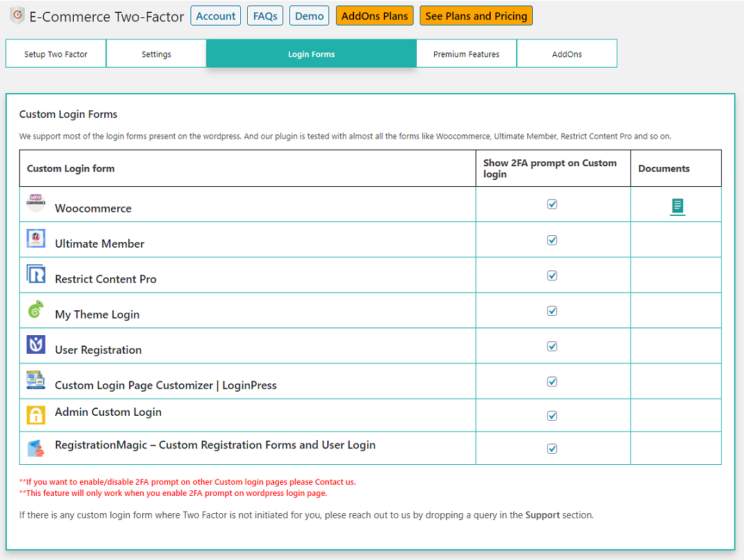Open the Woocommerce documentation icon

tap(677, 206)
